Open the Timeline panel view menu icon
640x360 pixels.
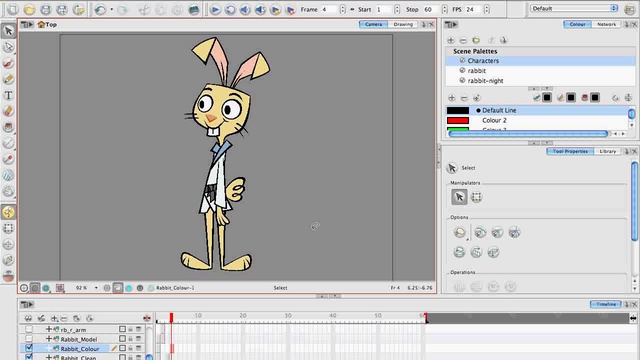[27, 304]
